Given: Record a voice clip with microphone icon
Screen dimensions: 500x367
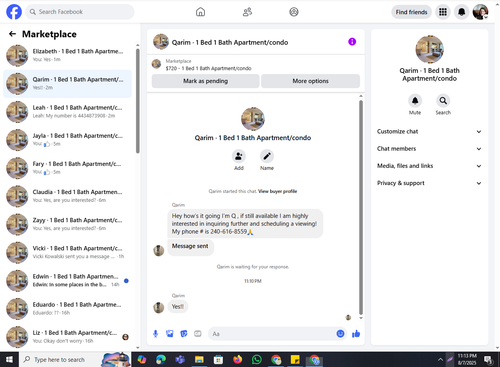Looking at the screenshot, I should (155, 334).
